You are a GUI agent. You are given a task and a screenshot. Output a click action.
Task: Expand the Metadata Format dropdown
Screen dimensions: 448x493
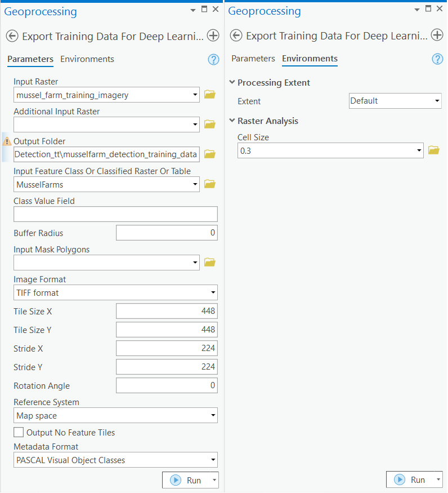115,460
